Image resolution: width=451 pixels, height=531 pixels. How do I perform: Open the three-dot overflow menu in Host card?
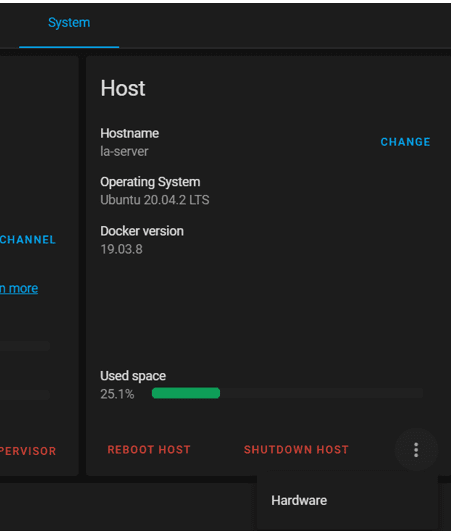tap(416, 450)
